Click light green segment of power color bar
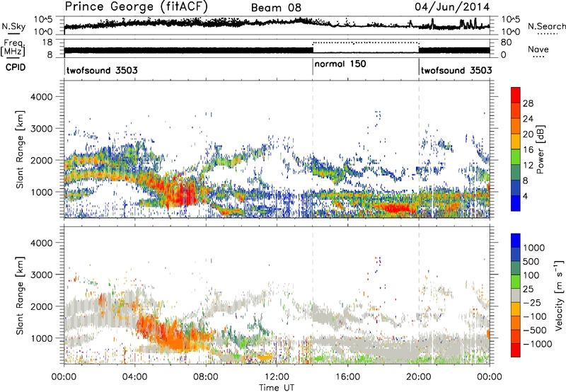Screen dimensions: 566x392 pos(516,157)
